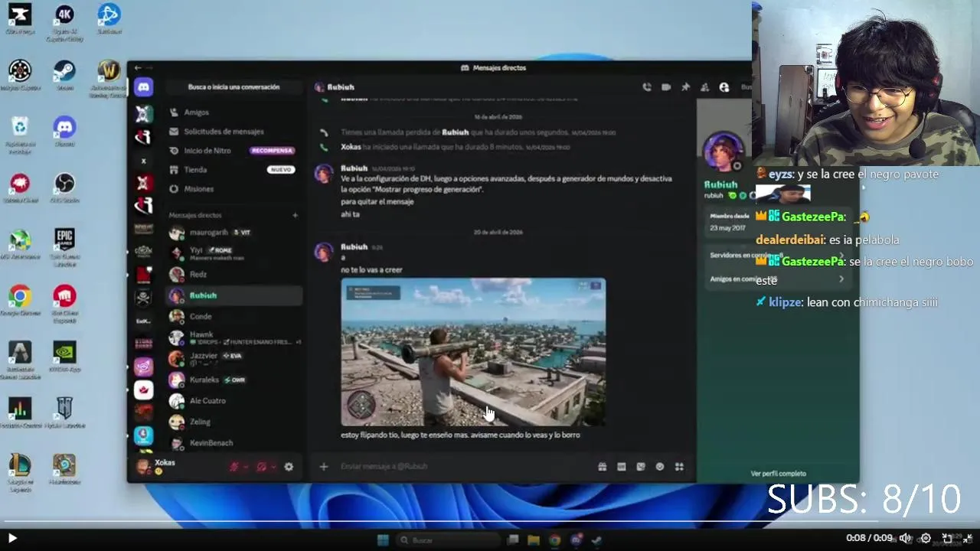Image resolution: width=980 pixels, height=551 pixels.
Task: Start a video call with Rubiuh
Action: pyautogui.click(x=666, y=87)
